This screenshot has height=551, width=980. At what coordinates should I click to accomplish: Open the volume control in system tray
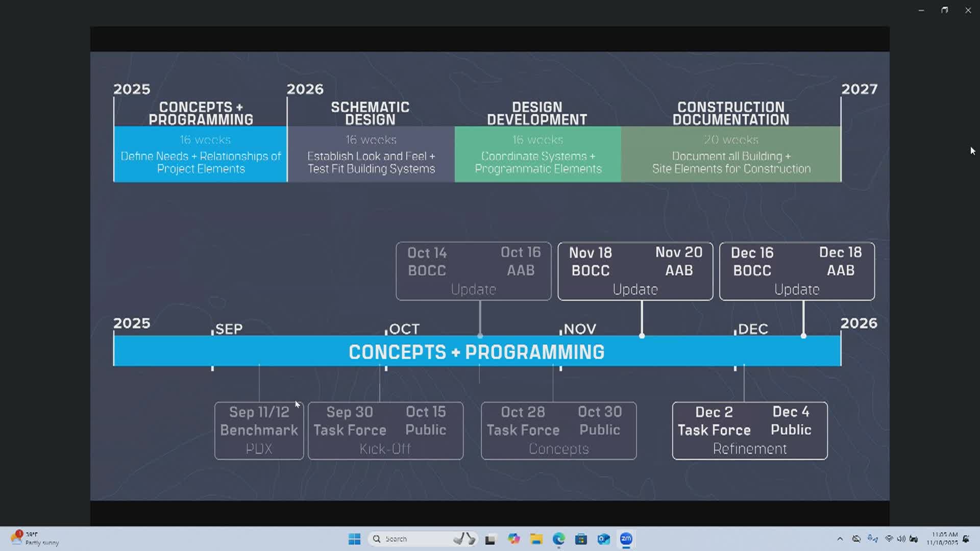tap(901, 539)
